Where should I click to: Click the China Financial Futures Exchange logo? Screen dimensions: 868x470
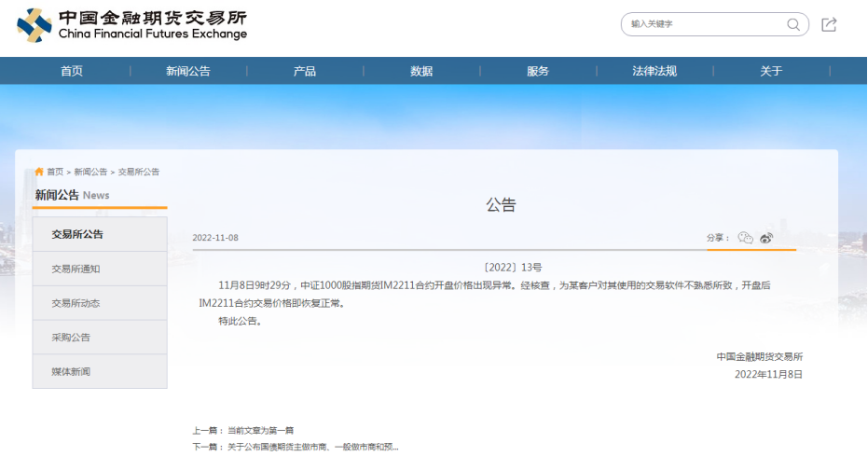(x=131, y=25)
